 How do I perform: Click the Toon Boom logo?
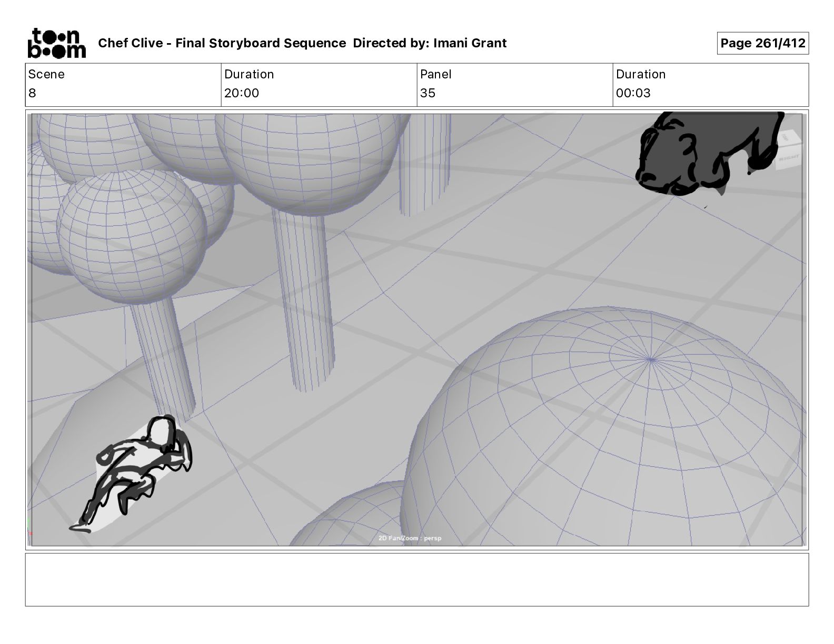point(56,43)
